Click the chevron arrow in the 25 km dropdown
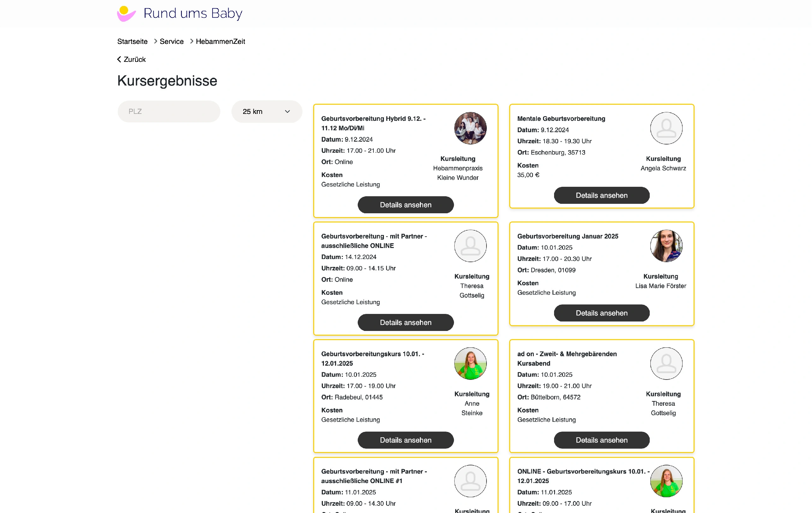This screenshot has height=513, width=812. 287,112
